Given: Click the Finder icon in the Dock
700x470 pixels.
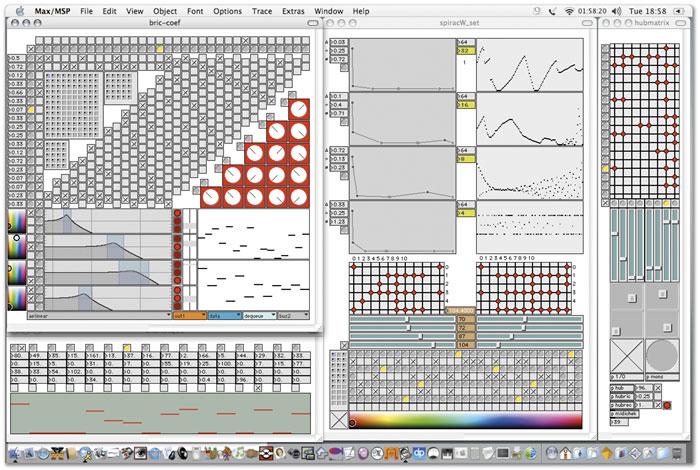Looking at the screenshot, I should click(16, 453).
